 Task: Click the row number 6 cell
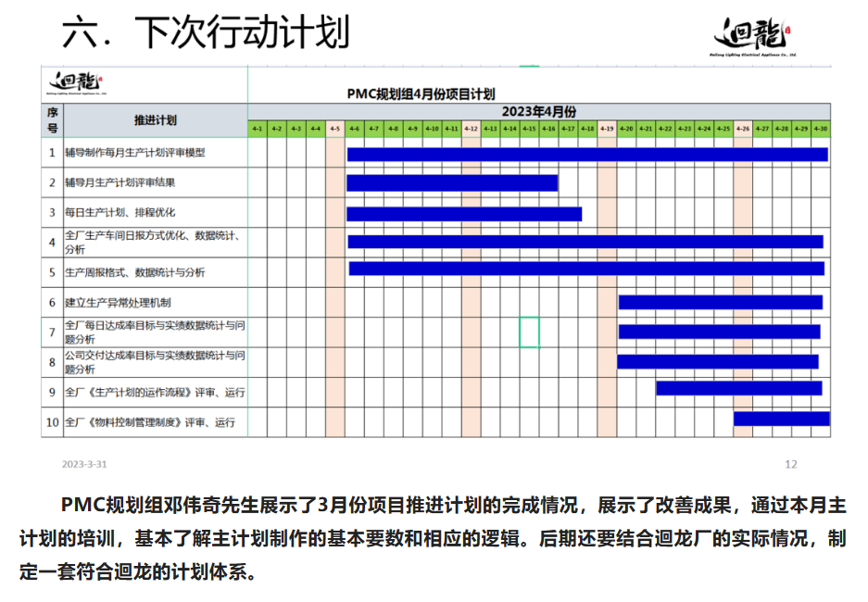coord(52,302)
